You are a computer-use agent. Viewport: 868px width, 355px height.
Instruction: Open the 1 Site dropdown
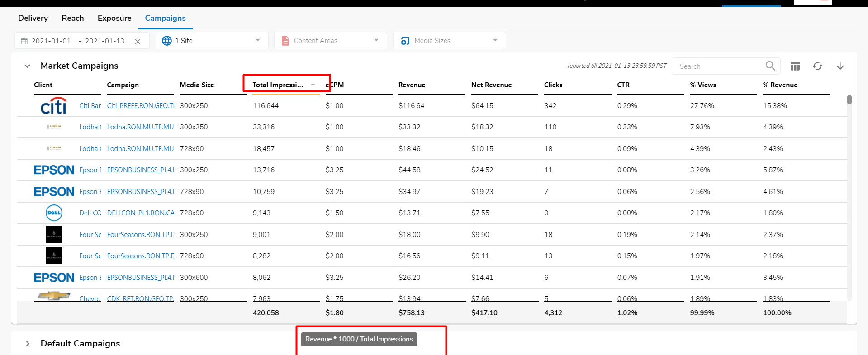(x=212, y=41)
